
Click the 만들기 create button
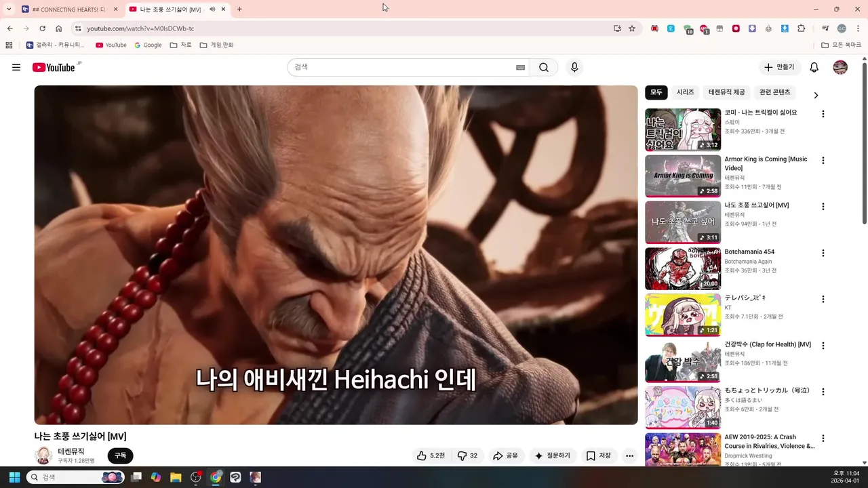click(x=779, y=67)
